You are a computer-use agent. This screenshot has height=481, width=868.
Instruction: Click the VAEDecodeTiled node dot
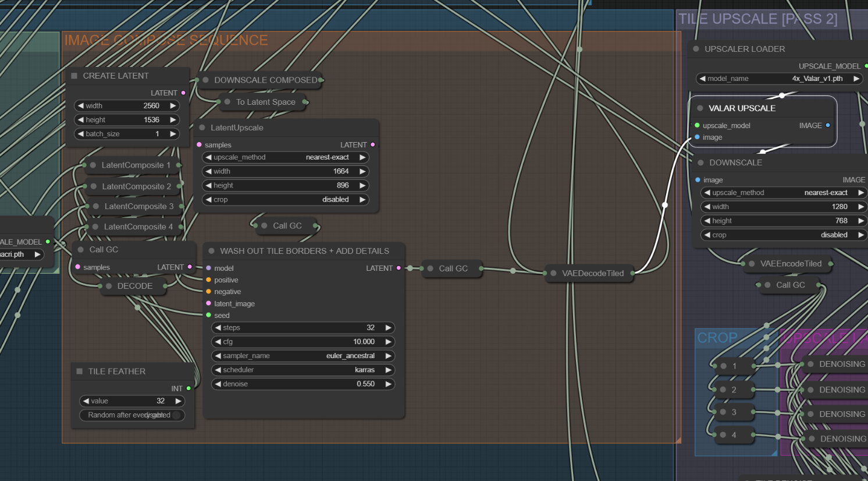(553, 273)
